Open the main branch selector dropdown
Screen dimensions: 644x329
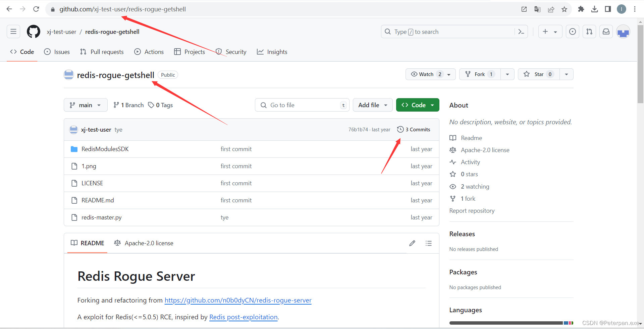pos(86,105)
